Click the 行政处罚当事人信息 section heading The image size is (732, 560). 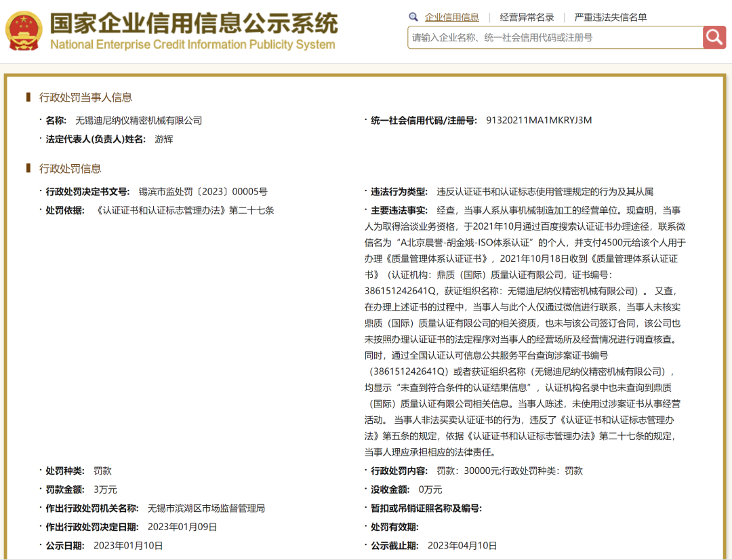(x=85, y=97)
